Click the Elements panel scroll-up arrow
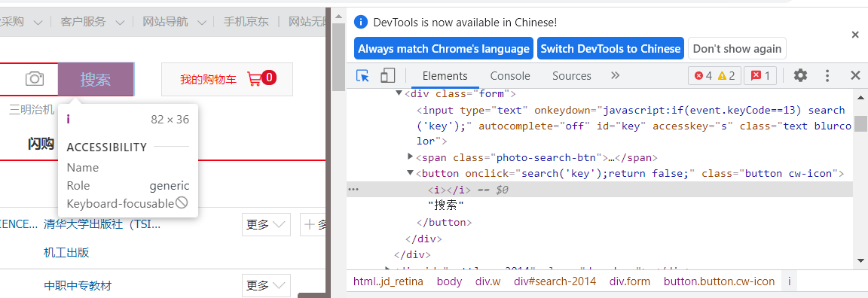Viewport: 868px width, 298px height. pyautogui.click(x=860, y=97)
